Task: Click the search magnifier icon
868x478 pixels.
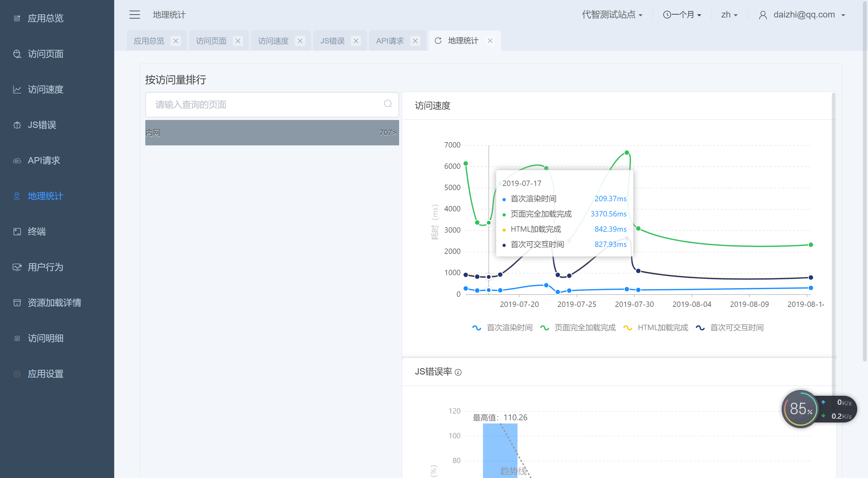Action: point(388,104)
